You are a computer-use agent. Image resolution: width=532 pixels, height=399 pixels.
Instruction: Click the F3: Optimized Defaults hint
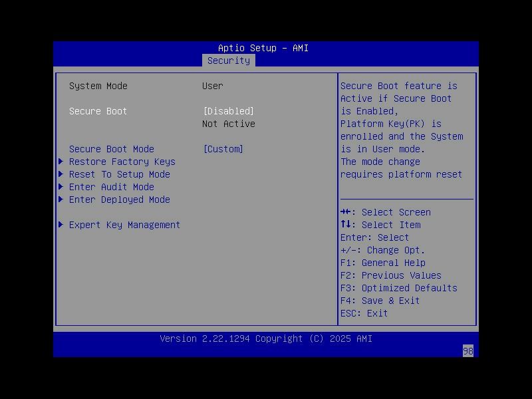(398, 288)
